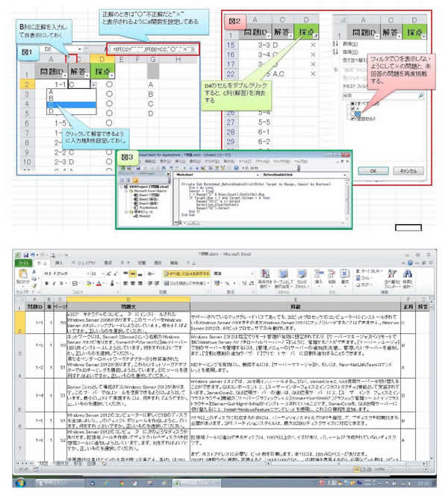
Task: Open the 問題ID filter arrow in Fig 2 left table
Action: pyautogui.click(x=268, y=36)
